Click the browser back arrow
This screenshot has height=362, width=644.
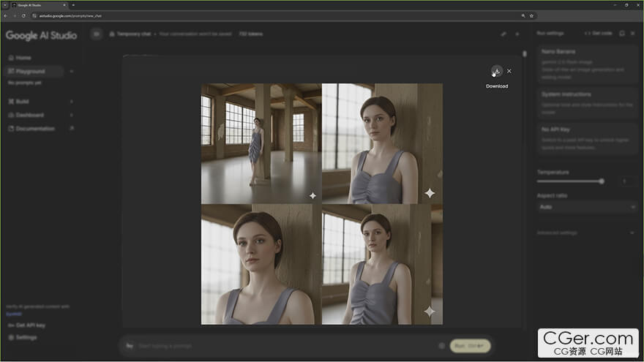click(x=6, y=15)
